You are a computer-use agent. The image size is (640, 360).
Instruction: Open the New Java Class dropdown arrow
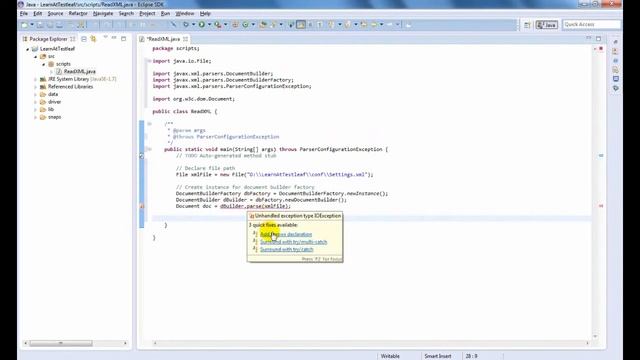[x=253, y=24]
